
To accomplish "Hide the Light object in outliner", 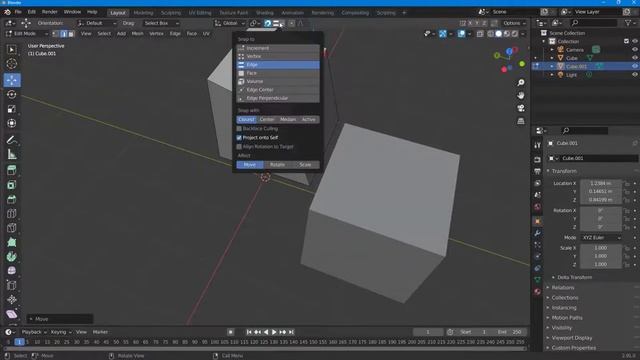I will coord(635,75).
